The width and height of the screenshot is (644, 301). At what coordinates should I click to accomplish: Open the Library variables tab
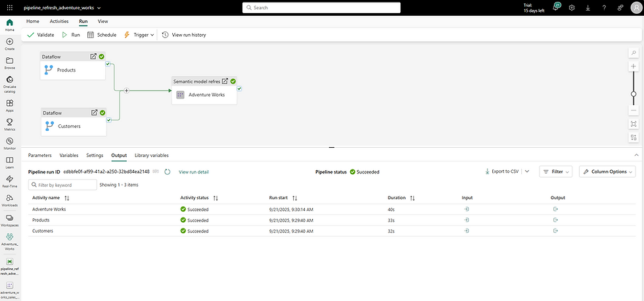click(x=152, y=155)
